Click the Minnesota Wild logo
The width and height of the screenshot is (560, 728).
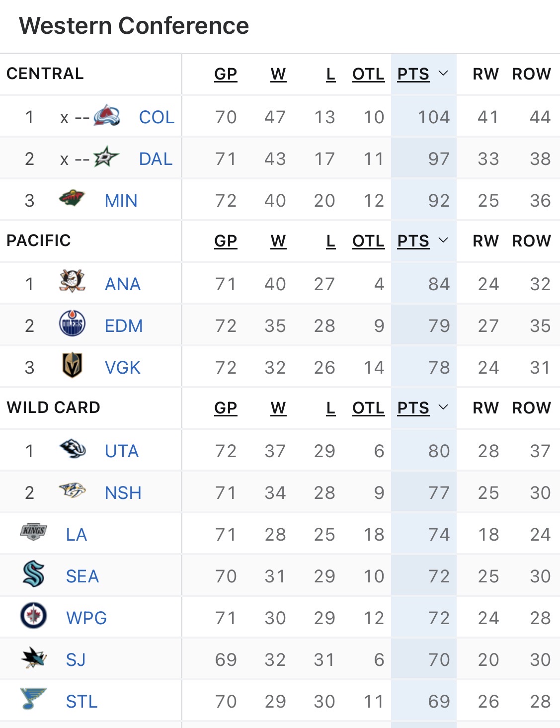[72, 199]
